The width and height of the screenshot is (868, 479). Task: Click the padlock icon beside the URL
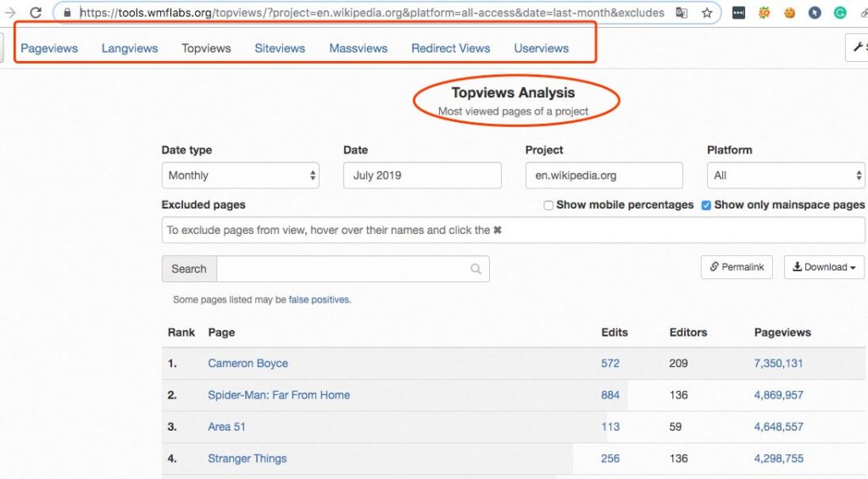(x=68, y=13)
